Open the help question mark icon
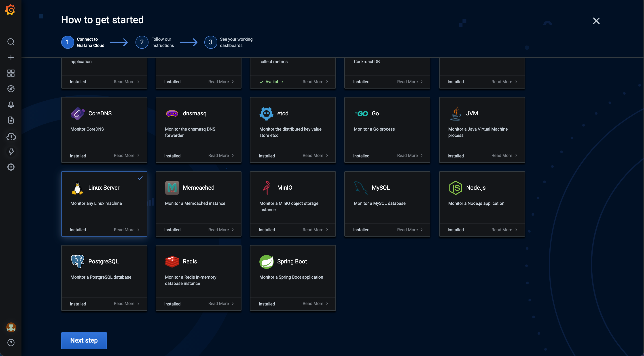 [x=11, y=343]
